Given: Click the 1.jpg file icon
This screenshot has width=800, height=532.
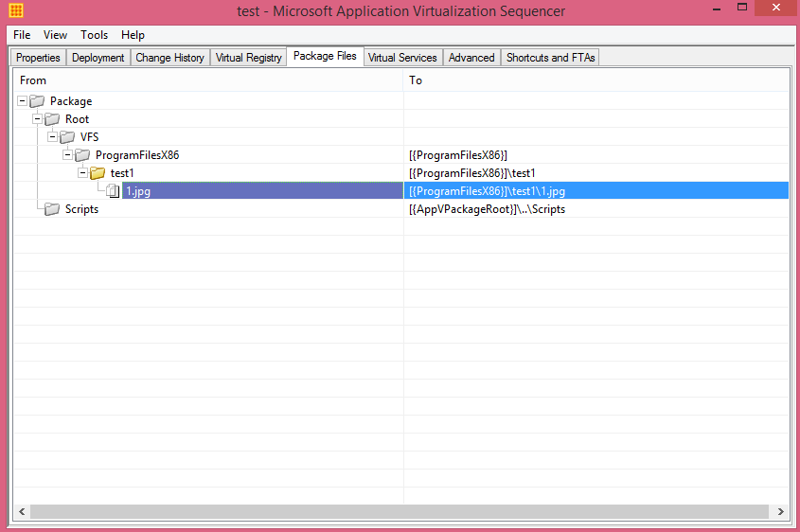Looking at the screenshot, I should tap(113, 191).
